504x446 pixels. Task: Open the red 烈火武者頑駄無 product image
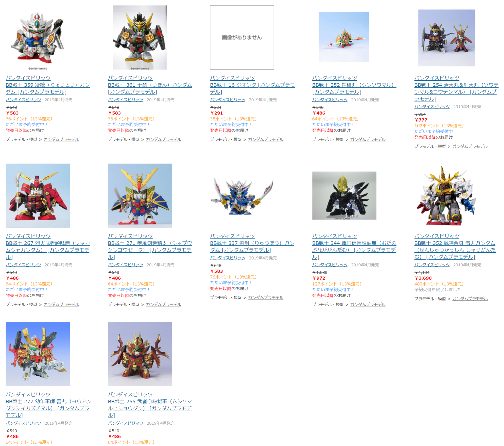click(38, 195)
